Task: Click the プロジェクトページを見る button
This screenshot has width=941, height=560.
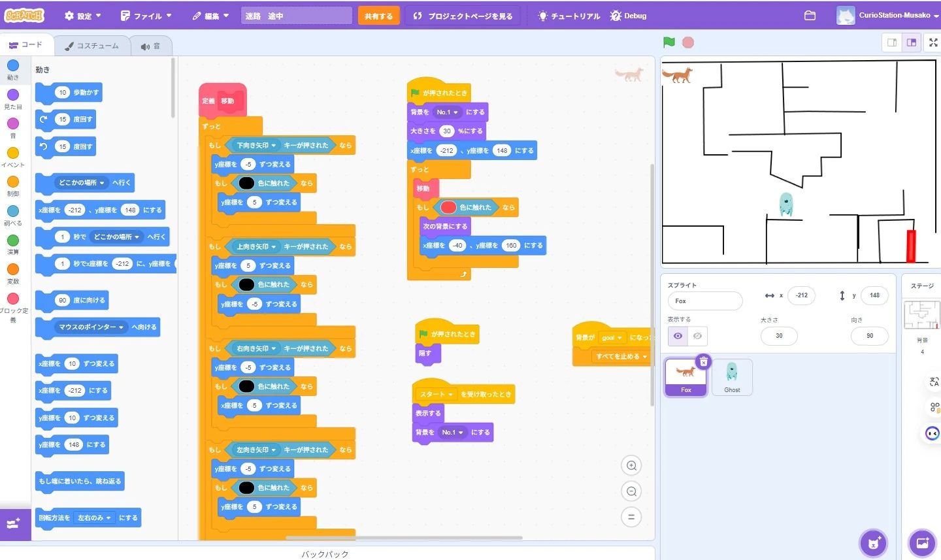Action: pos(463,16)
